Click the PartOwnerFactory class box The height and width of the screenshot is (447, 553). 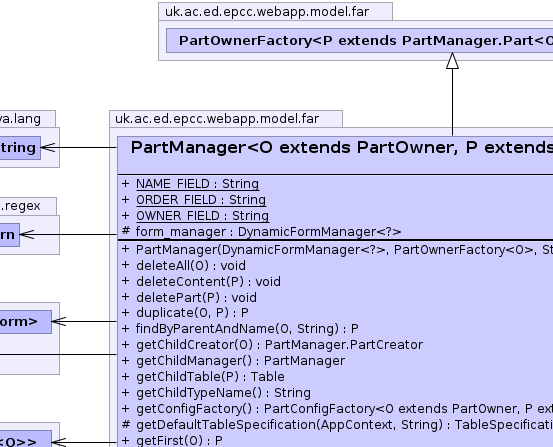(359, 41)
